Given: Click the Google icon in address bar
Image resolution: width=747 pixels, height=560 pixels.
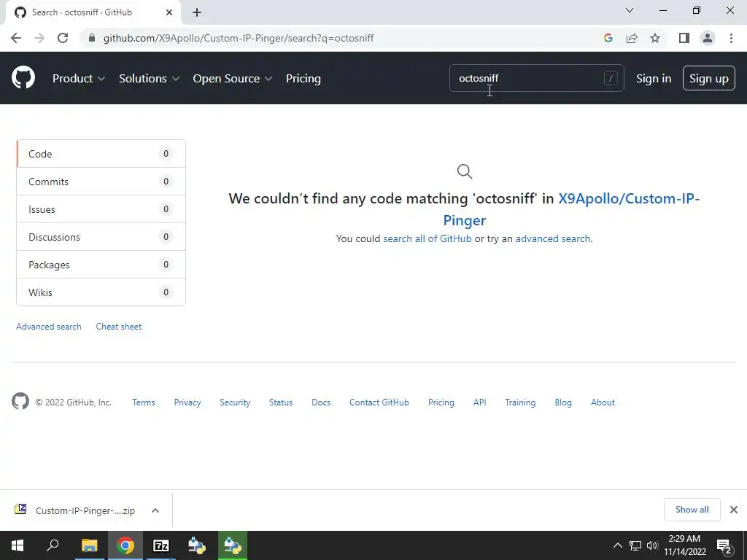Looking at the screenshot, I should coord(608,38).
